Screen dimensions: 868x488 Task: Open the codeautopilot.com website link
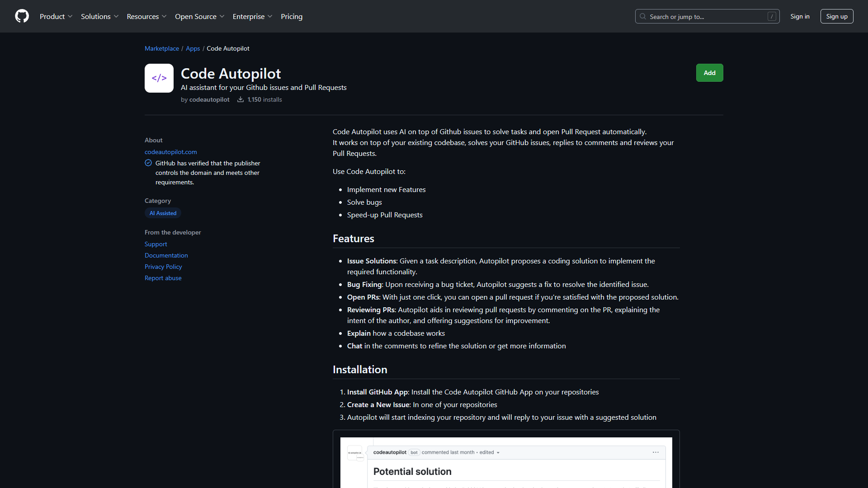(x=170, y=152)
